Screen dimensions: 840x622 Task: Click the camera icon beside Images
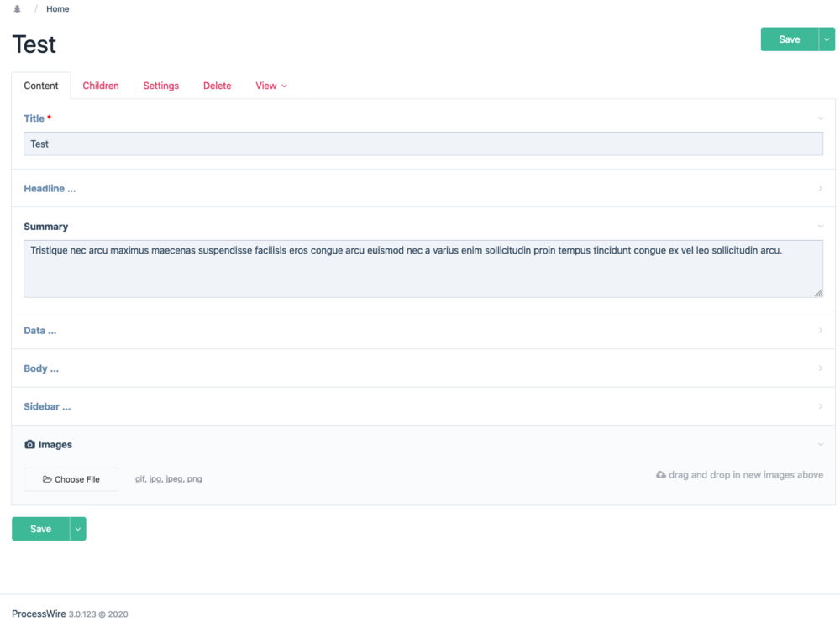point(29,445)
